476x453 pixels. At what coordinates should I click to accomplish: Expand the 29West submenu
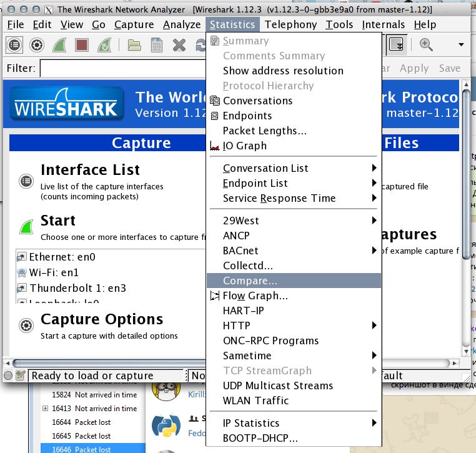[294, 221]
